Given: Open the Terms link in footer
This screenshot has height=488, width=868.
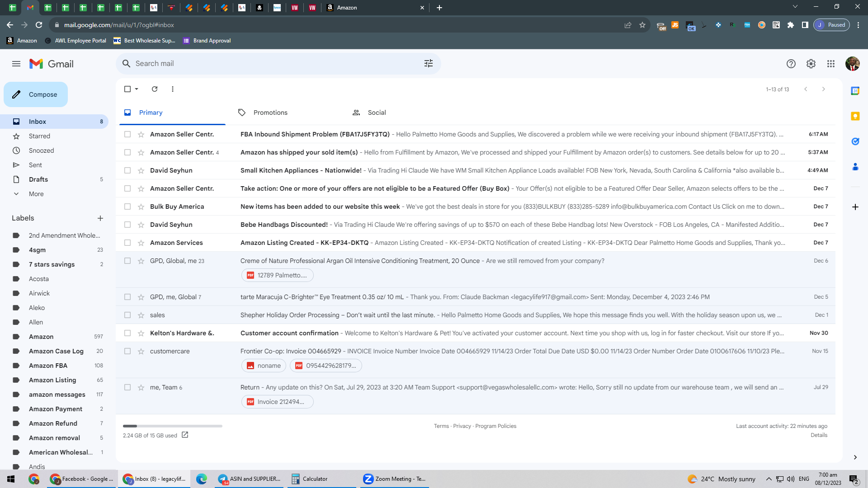Looking at the screenshot, I should (x=441, y=426).
